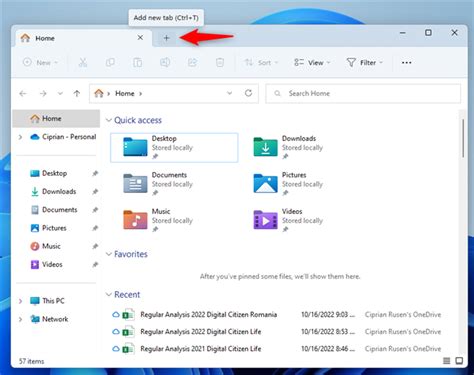Expand Ciprian - Personal OneDrive node
The image size is (474, 375).
click(x=20, y=137)
